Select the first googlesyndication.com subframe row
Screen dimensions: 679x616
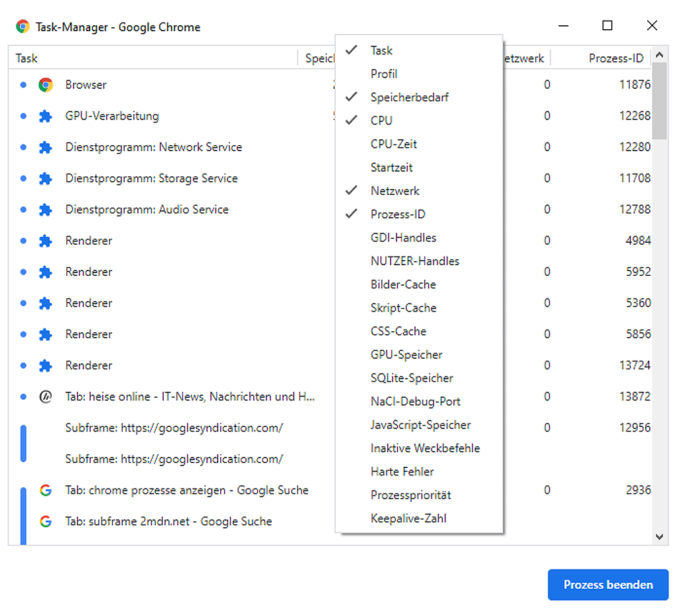pos(174,428)
